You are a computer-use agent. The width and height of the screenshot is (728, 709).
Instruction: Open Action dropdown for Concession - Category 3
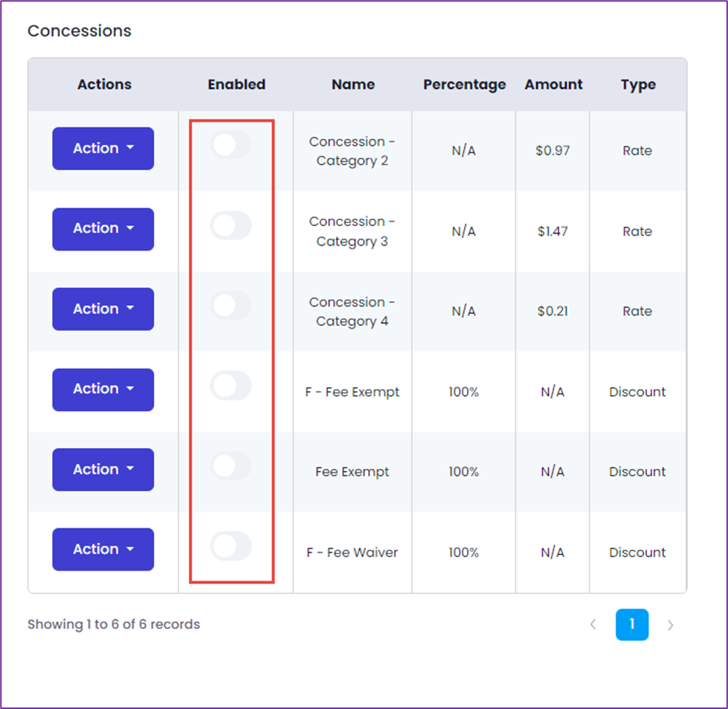tap(103, 229)
